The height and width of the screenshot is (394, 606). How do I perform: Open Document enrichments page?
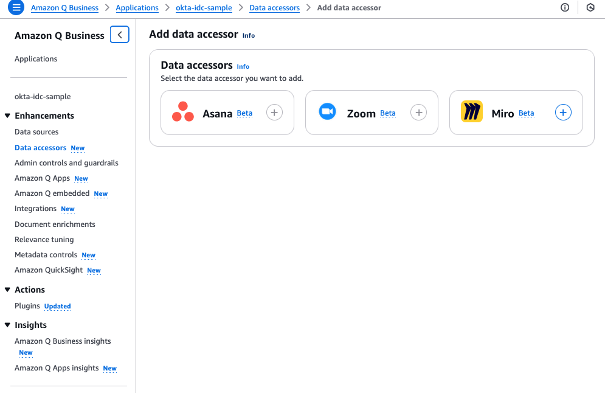54,224
